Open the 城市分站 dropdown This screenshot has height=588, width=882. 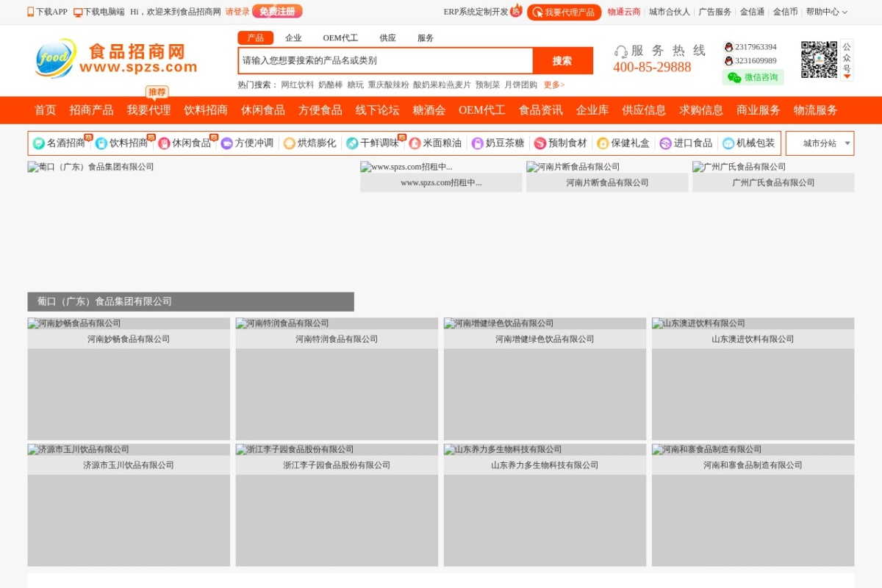click(x=820, y=143)
